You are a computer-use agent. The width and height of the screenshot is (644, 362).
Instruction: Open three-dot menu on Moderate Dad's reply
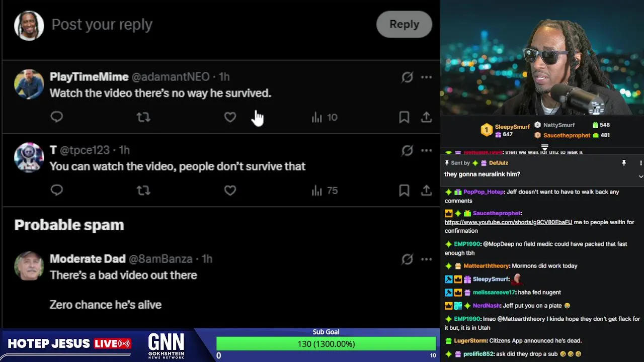tap(426, 259)
